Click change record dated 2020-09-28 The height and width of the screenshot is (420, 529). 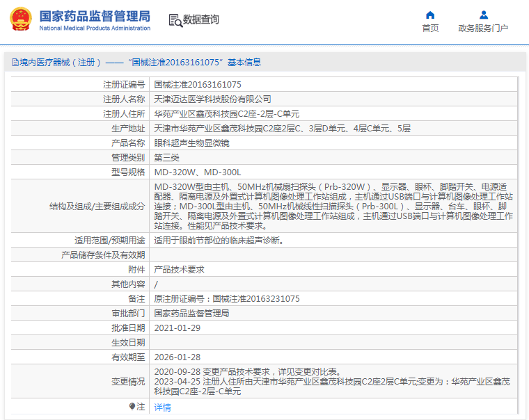click(x=248, y=372)
